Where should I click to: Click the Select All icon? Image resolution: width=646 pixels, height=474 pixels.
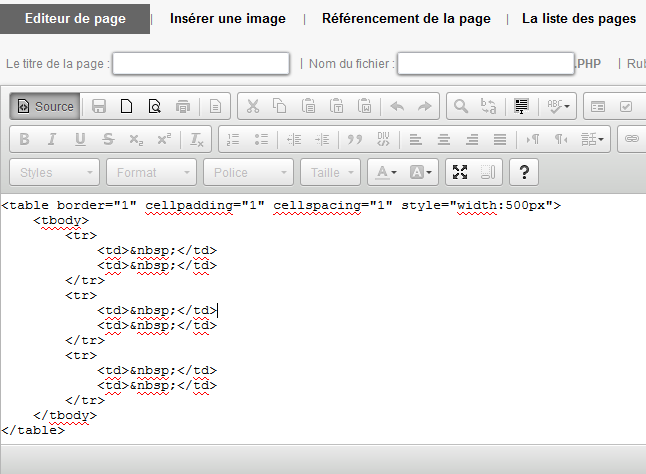click(x=521, y=106)
